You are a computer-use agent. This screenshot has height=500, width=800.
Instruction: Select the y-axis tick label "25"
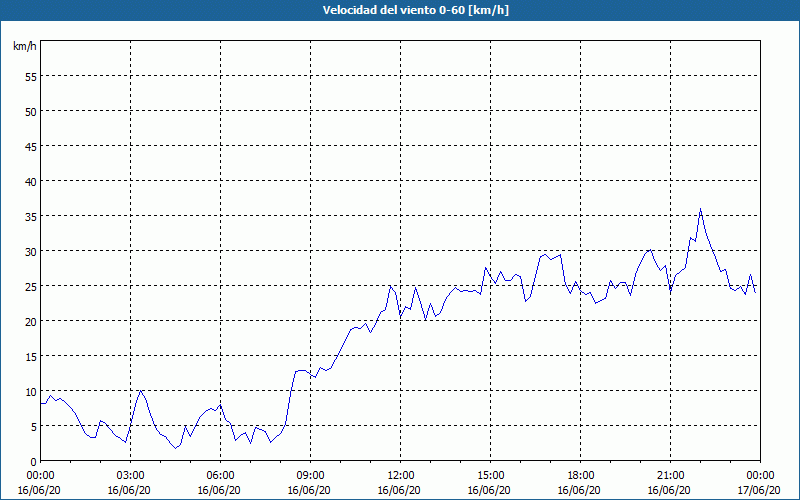coord(31,286)
